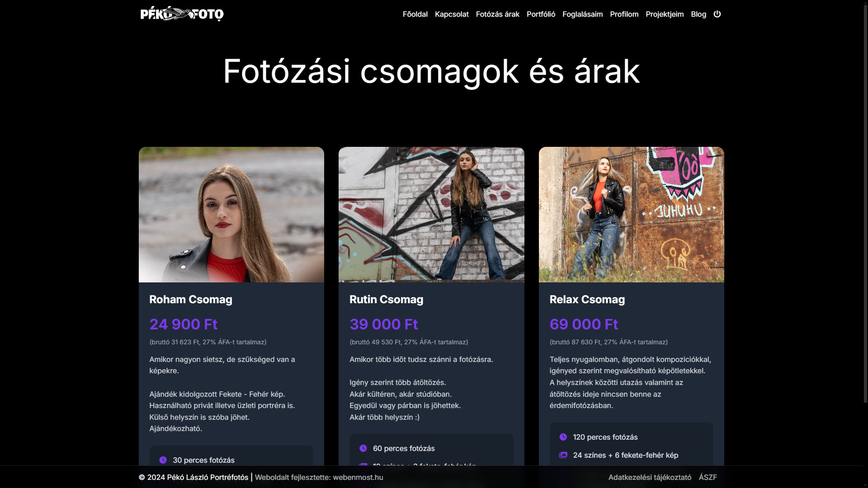
Task: Click Rutin Csomag graffiti wall photo
Action: pos(431,215)
